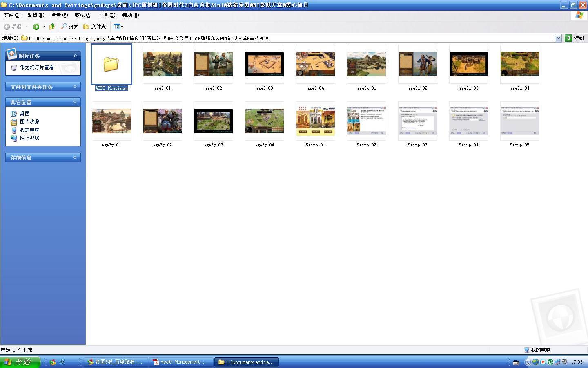Open the 查看(V) menu
588x368 pixels.
point(59,15)
